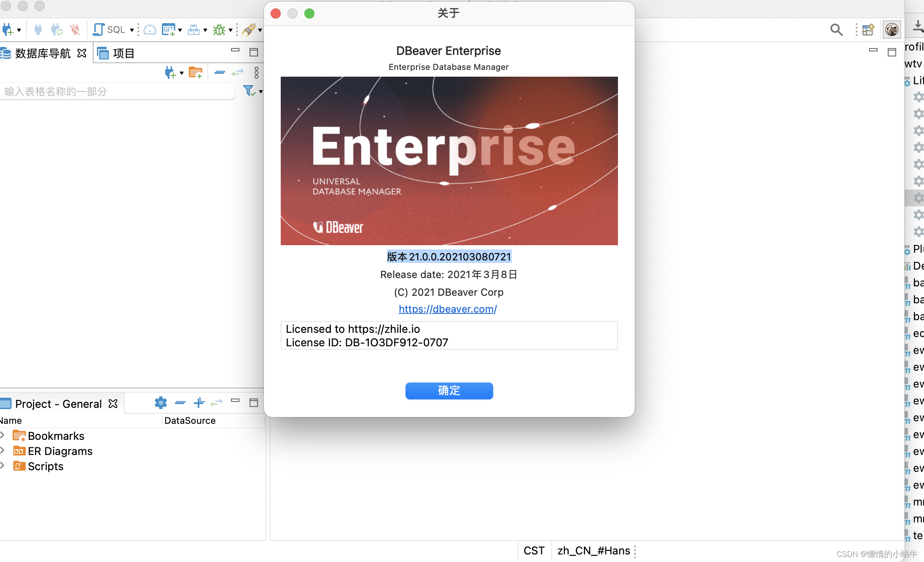924x562 pixels.
Task: Open the New Connection dropdown arrow in main toolbar
Action: (19, 30)
